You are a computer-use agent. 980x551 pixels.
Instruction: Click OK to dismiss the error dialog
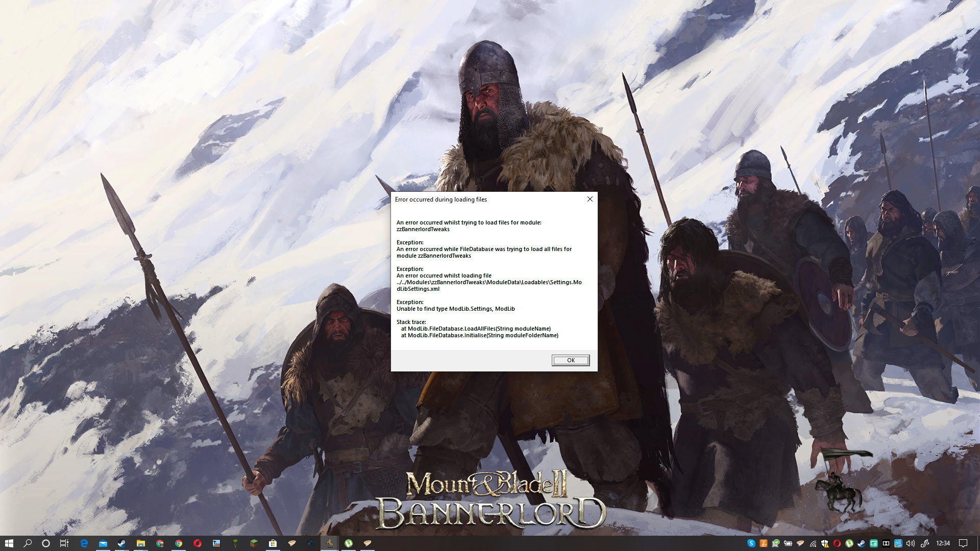[x=570, y=360]
